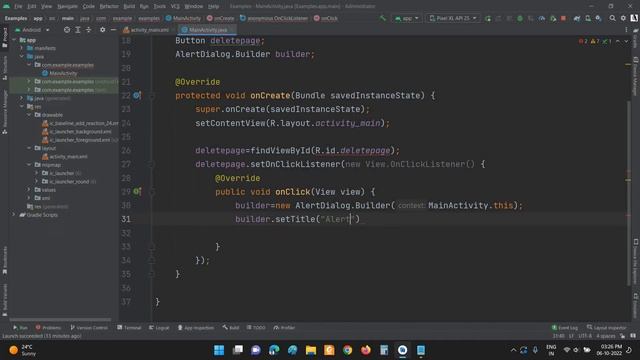The image size is (640, 360).
Task: Open the Problems tool window
Action: (x=48, y=327)
